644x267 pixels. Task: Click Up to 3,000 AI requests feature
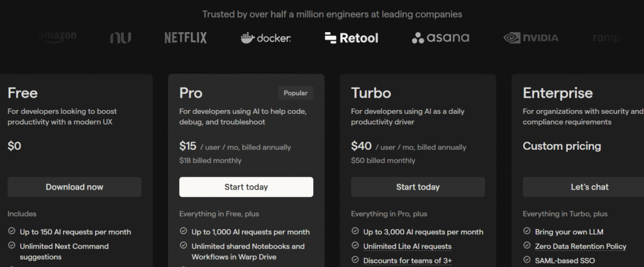[423, 232]
